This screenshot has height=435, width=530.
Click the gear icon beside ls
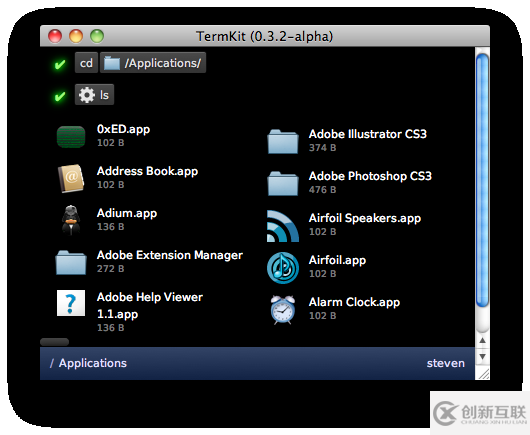coord(87,95)
